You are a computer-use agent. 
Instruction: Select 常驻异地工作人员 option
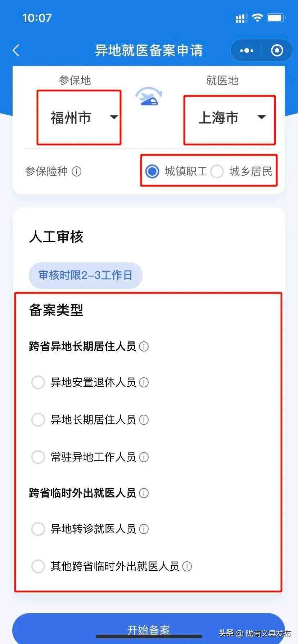click(x=38, y=457)
